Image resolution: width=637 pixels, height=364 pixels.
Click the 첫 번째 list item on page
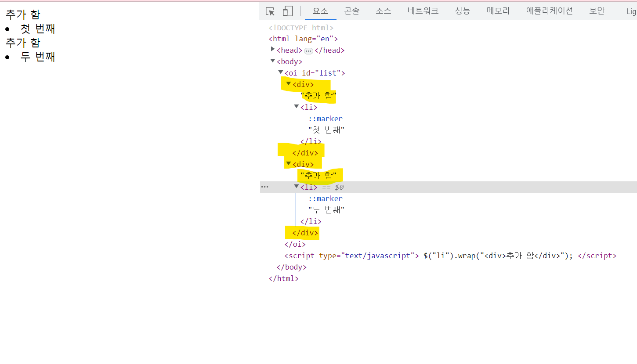[x=38, y=29]
